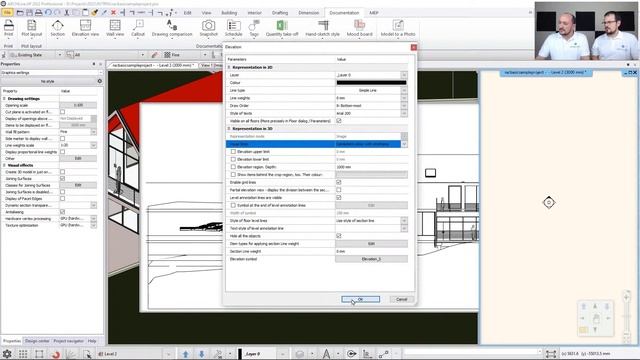Click the settings gear in bottom toolbar
The width and height of the screenshot is (640, 360).
pos(7,353)
